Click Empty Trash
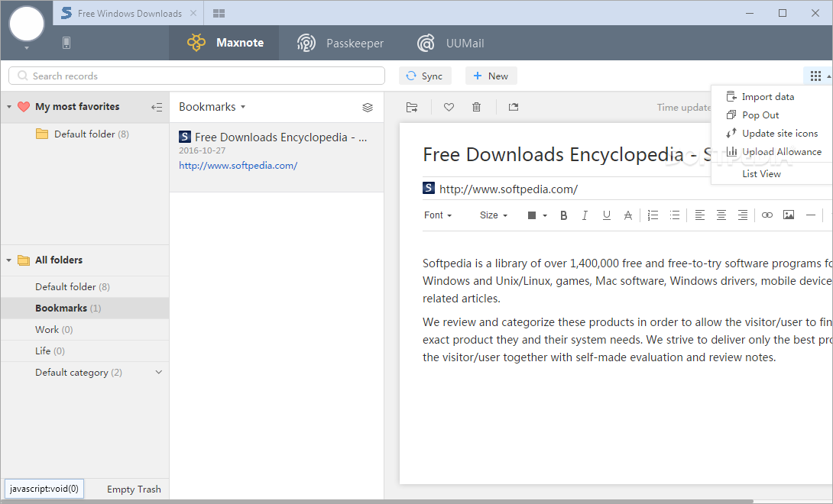This screenshot has height=504, width=833. 134,489
